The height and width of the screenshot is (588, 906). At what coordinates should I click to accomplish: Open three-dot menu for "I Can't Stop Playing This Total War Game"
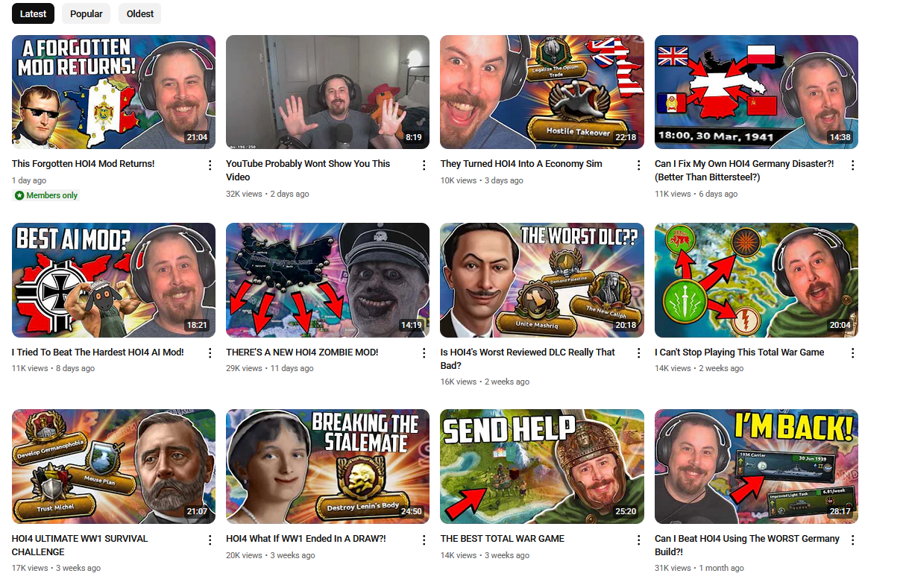(852, 353)
